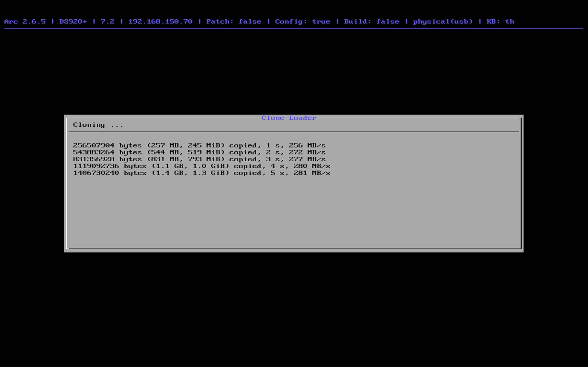The height and width of the screenshot is (367, 588).
Task: Click the 1406730240 bytes copied line
Action: coord(201,173)
